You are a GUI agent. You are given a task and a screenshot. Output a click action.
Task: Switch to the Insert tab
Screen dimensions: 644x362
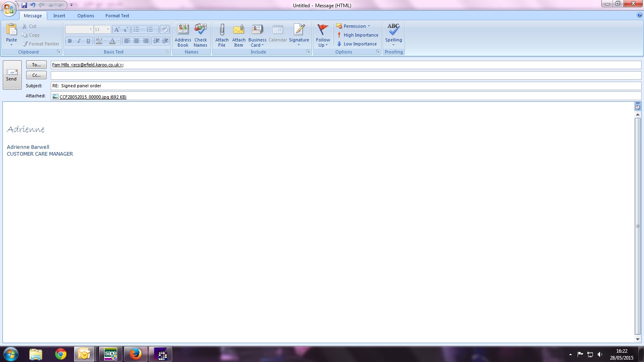59,16
